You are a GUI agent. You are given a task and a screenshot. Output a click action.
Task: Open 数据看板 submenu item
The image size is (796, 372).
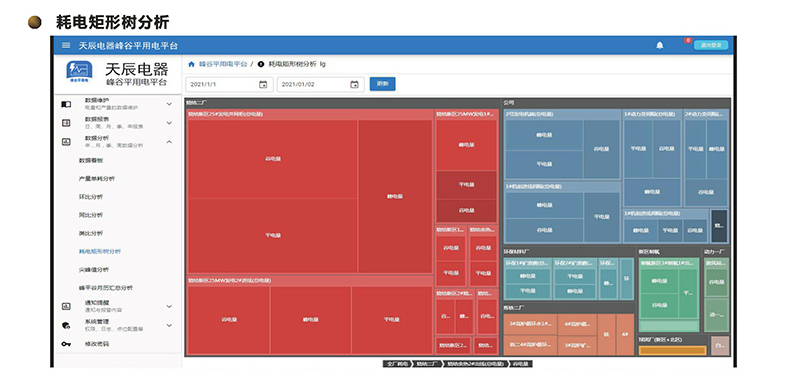click(91, 160)
